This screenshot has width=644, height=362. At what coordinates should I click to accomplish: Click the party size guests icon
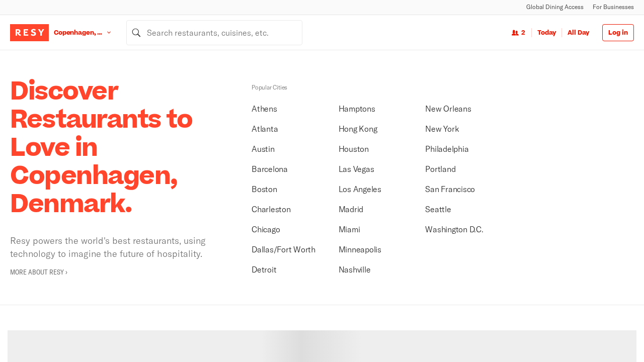[x=515, y=33]
